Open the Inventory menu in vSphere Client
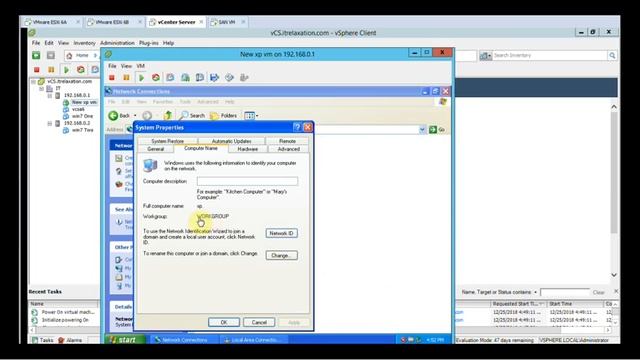The width and height of the screenshot is (640, 360). pyautogui.click(x=84, y=43)
